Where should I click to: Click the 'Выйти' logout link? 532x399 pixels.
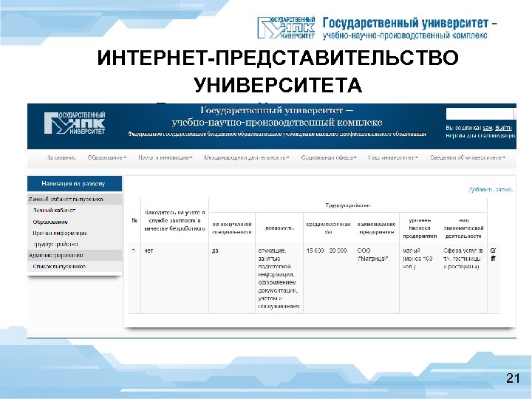(x=503, y=129)
